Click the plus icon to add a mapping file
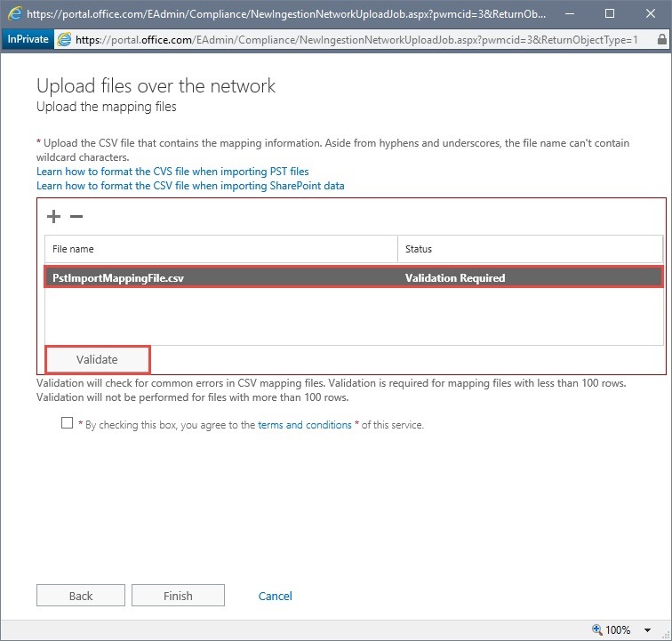Viewport: 672px width, 641px height. (x=53, y=217)
